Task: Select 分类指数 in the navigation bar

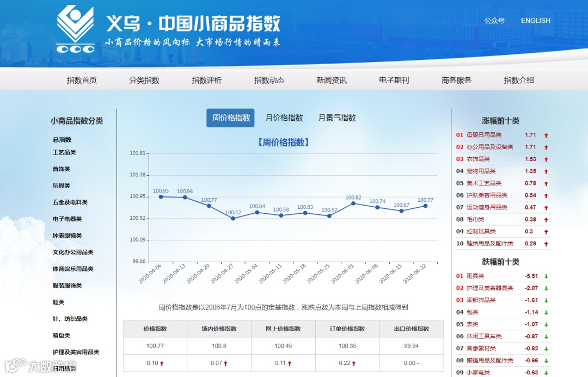Action: pyautogui.click(x=145, y=79)
